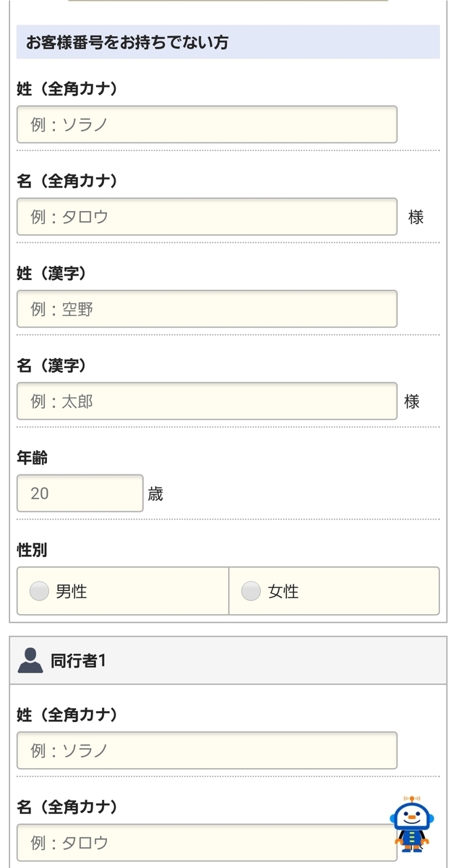Click the 姓（漢字） label text
The height and width of the screenshot is (868, 456).
(52, 273)
